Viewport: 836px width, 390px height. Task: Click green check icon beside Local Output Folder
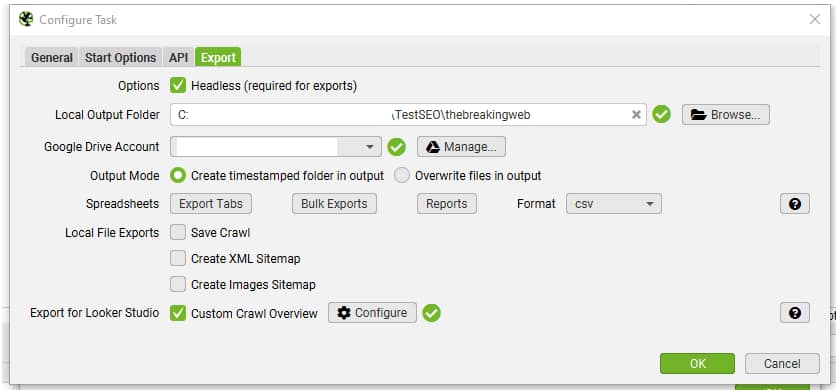click(661, 114)
